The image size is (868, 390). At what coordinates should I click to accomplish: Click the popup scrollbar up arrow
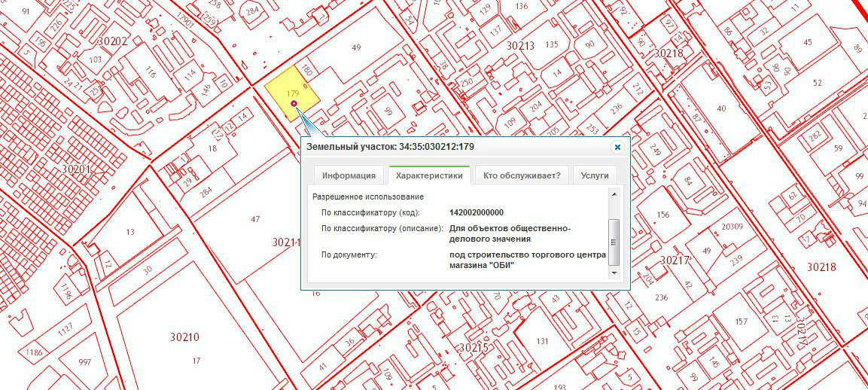tap(614, 194)
